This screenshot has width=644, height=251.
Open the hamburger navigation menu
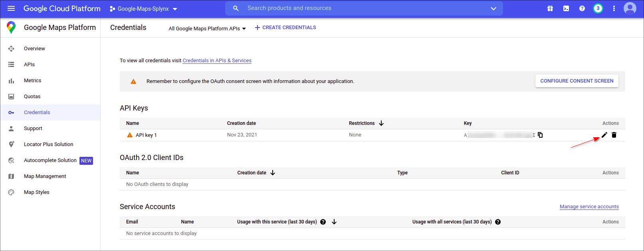coord(11,8)
